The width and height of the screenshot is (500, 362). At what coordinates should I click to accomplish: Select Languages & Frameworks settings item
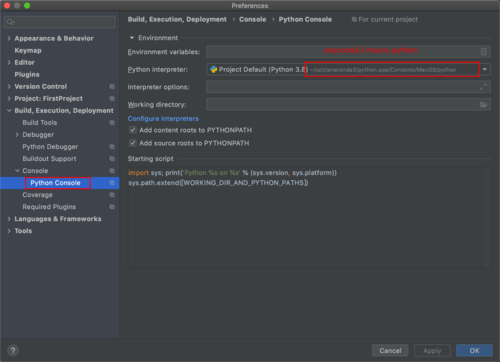(58, 219)
